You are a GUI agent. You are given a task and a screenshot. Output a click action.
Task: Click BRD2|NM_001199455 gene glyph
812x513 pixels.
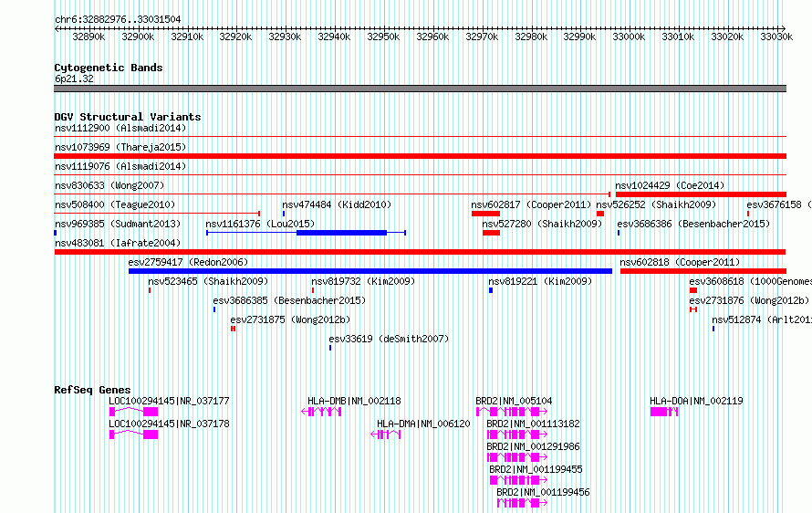click(x=518, y=480)
